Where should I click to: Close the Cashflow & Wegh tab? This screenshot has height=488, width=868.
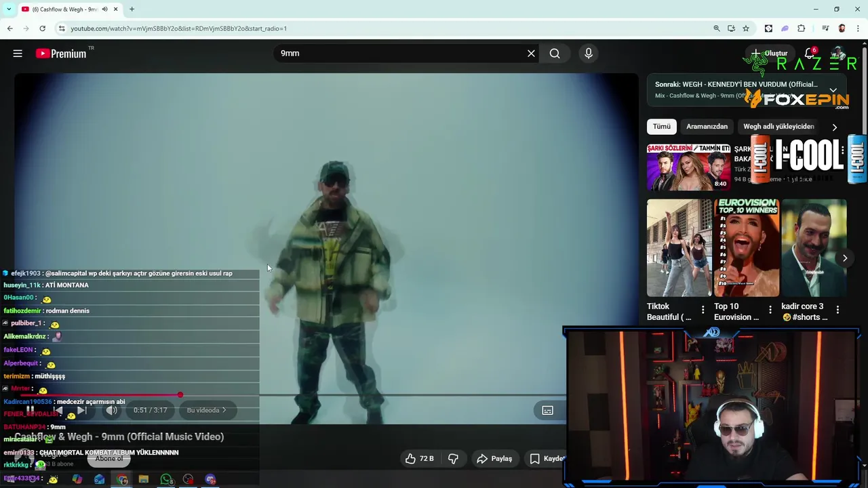tap(115, 9)
